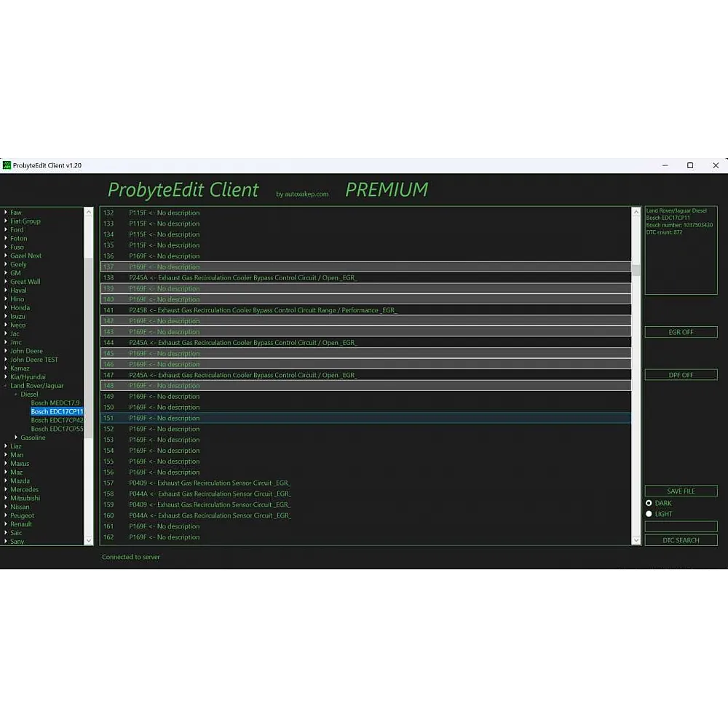This screenshot has width=728, height=728.
Task: Select Bosch MEDC17.9 in the tree
Action: point(55,403)
